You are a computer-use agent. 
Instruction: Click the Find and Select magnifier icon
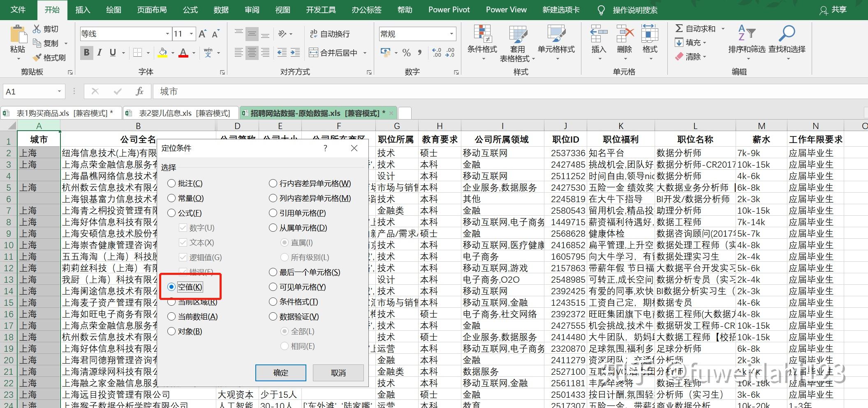(x=787, y=34)
